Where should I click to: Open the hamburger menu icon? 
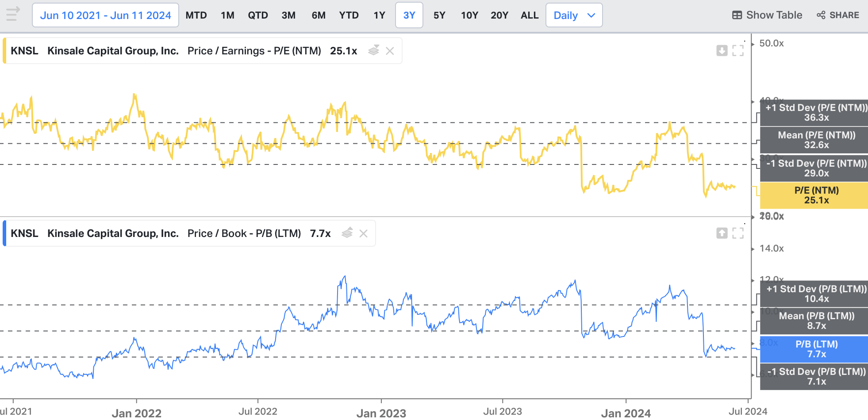tap(13, 14)
